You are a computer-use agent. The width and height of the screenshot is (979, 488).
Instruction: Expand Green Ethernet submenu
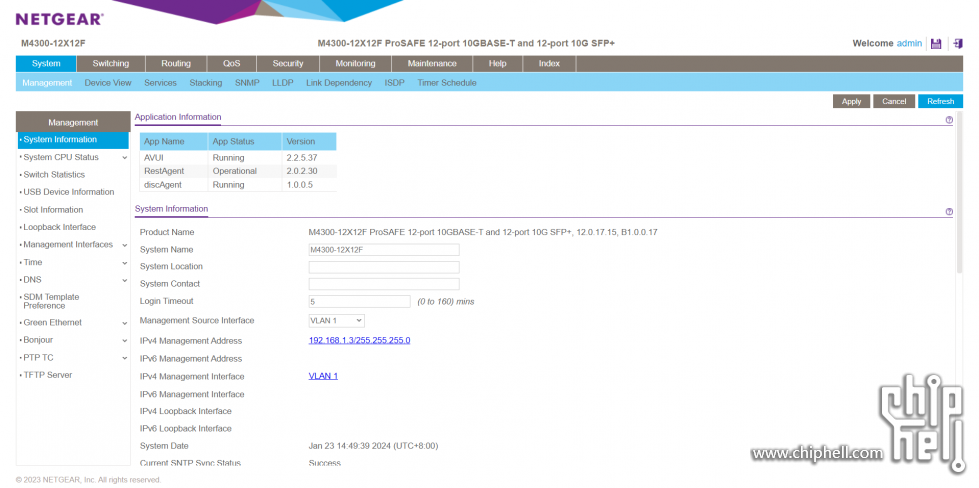point(125,323)
